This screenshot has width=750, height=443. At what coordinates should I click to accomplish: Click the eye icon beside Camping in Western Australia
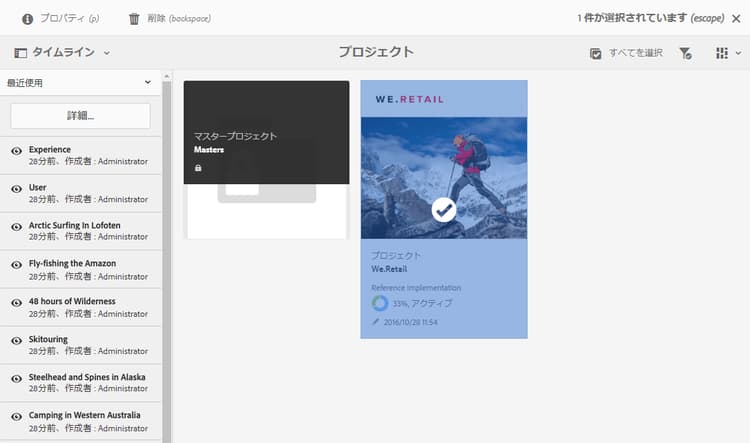click(x=16, y=417)
